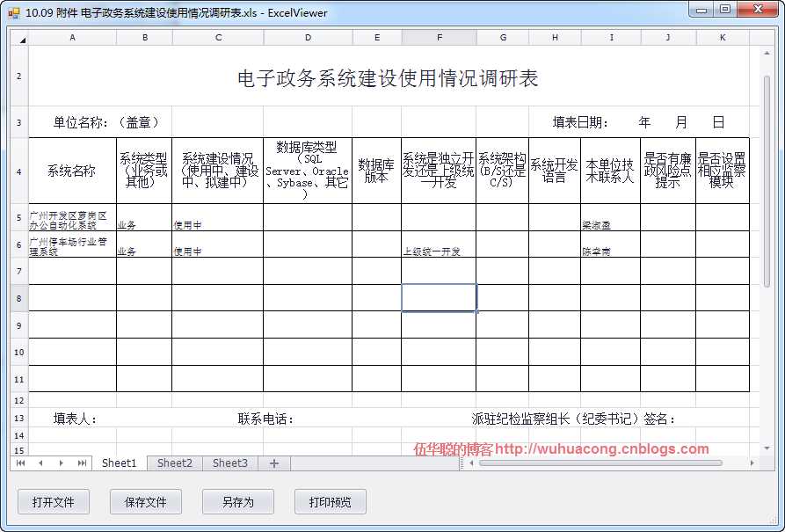Screen dimensions: 785x532
Task: Select row 13 header
Action: tap(19, 419)
